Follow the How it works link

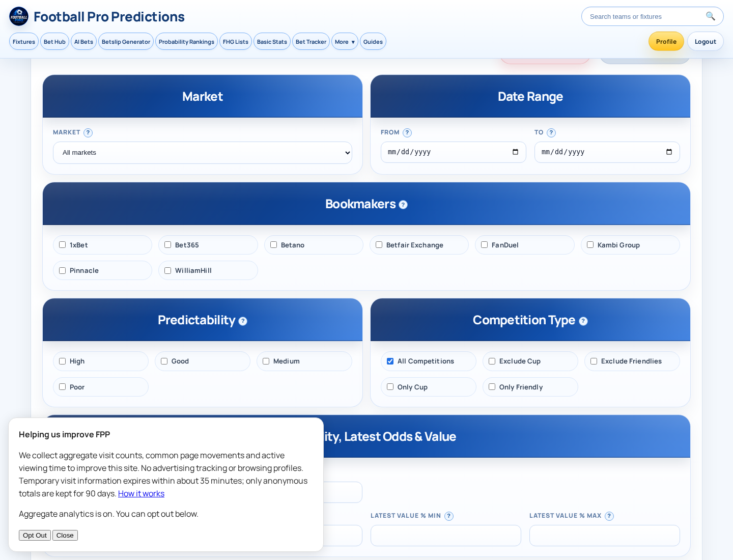(x=141, y=494)
